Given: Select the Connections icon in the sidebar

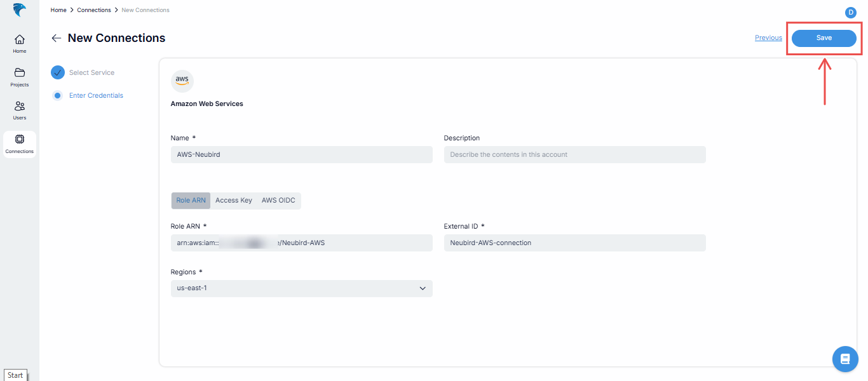Looking at the screenshot, I should click(19, 143).
